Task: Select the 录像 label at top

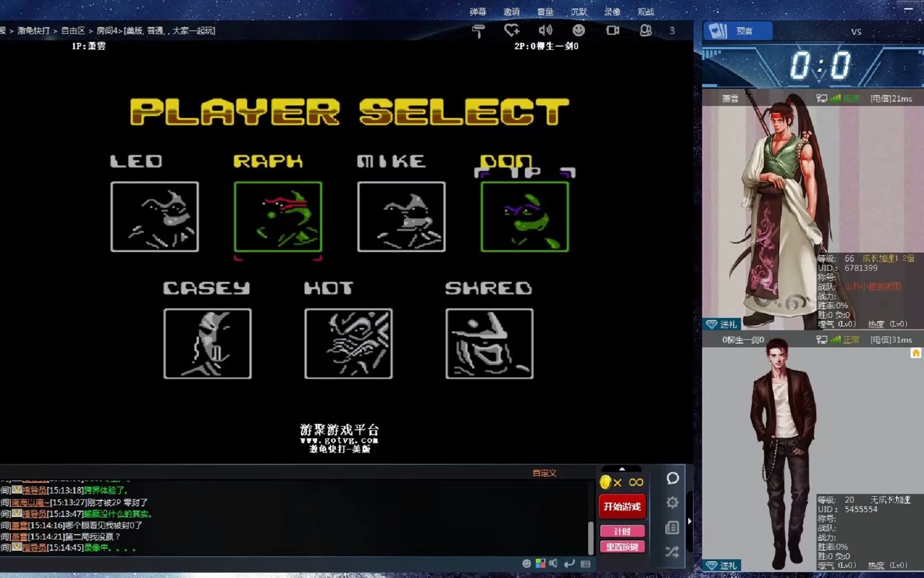Action: 612,12
